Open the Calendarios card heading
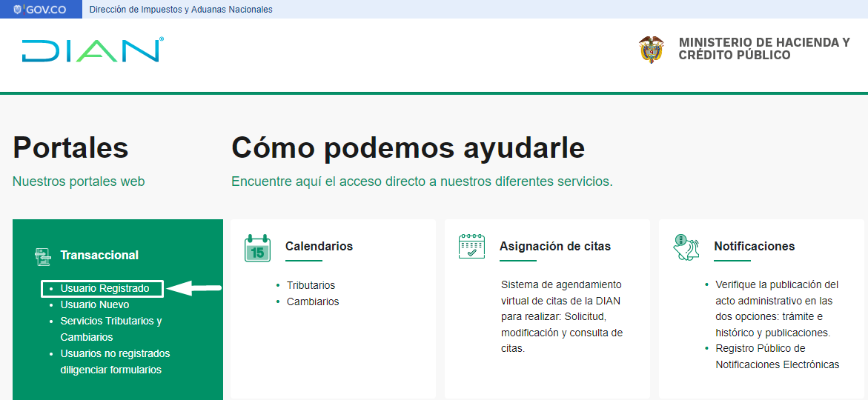Image resolution: width=868 pixels, height=400 pixels. coord(319,246)
